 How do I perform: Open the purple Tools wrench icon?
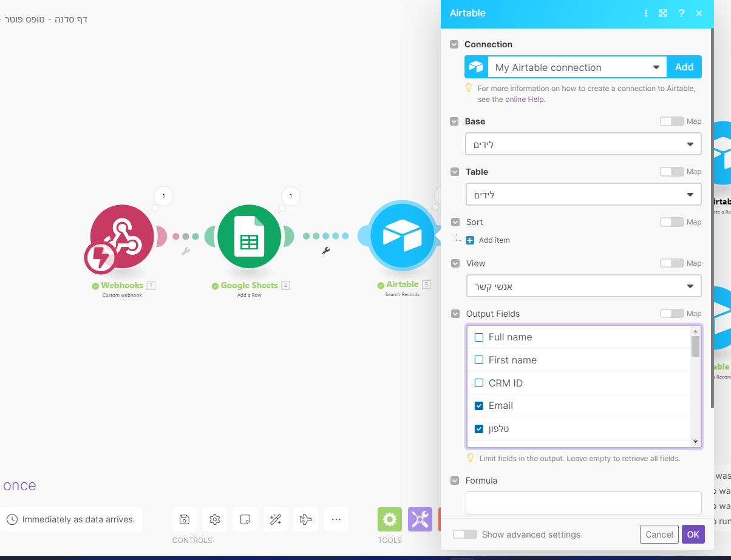(420, 519)
